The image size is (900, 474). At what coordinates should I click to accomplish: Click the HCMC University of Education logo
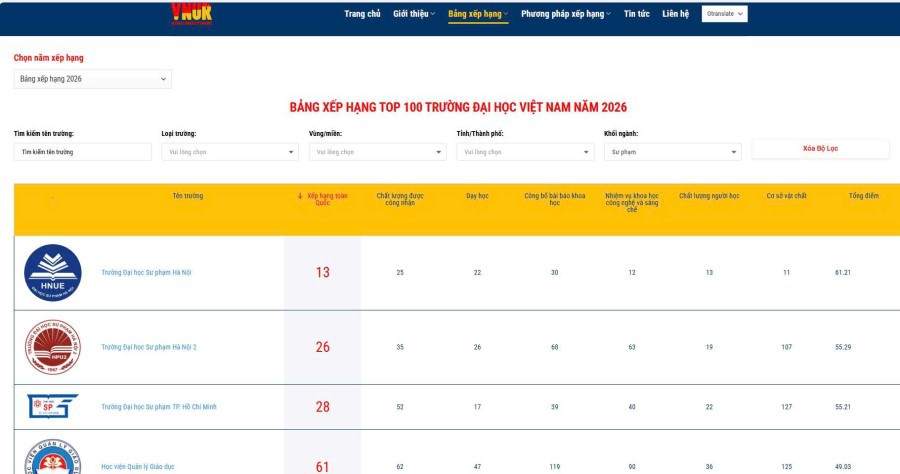coord(53,407)
